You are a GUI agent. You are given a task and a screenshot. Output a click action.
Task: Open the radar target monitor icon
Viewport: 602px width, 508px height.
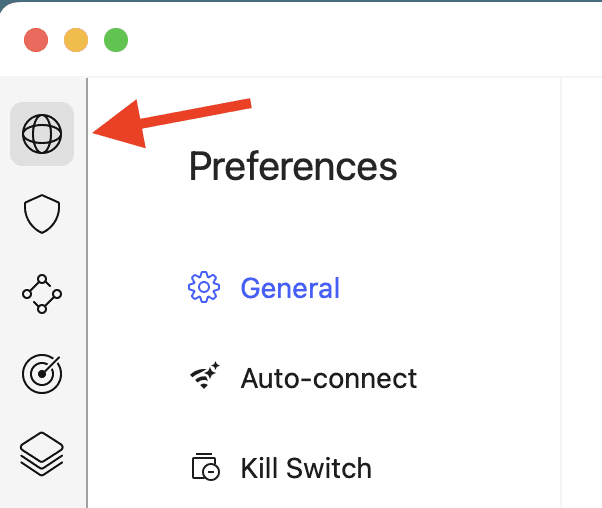click(42, 374)
